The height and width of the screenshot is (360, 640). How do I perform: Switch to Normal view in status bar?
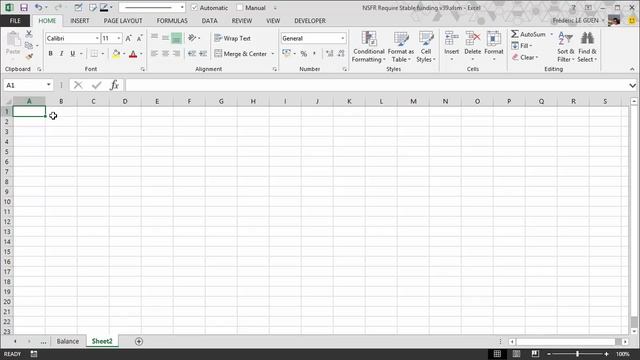pyautogui.click(x=497, y=354)
